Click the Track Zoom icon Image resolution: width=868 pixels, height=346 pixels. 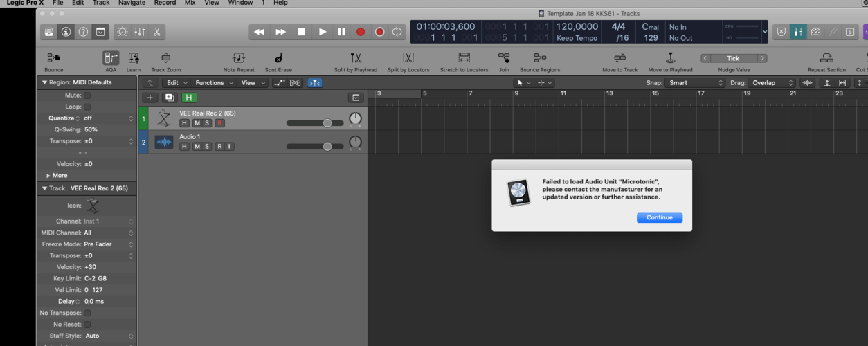point(165,58)
